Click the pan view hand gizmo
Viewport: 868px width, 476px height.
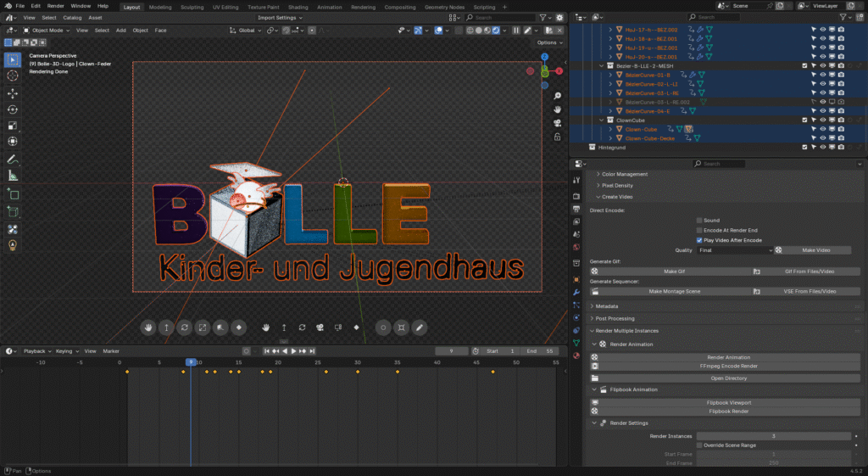557,109
